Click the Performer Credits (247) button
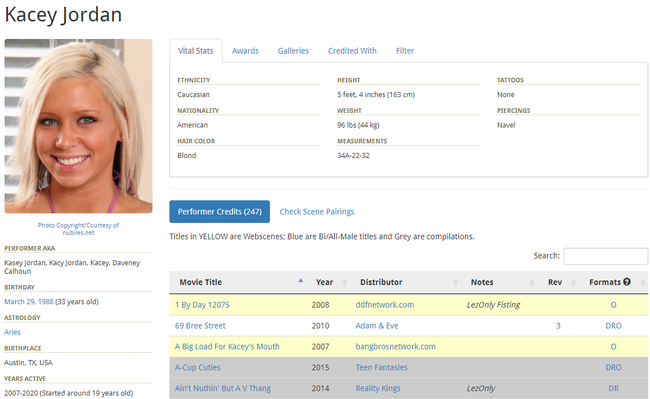This screenshot has height=399, width=650. 220,212
